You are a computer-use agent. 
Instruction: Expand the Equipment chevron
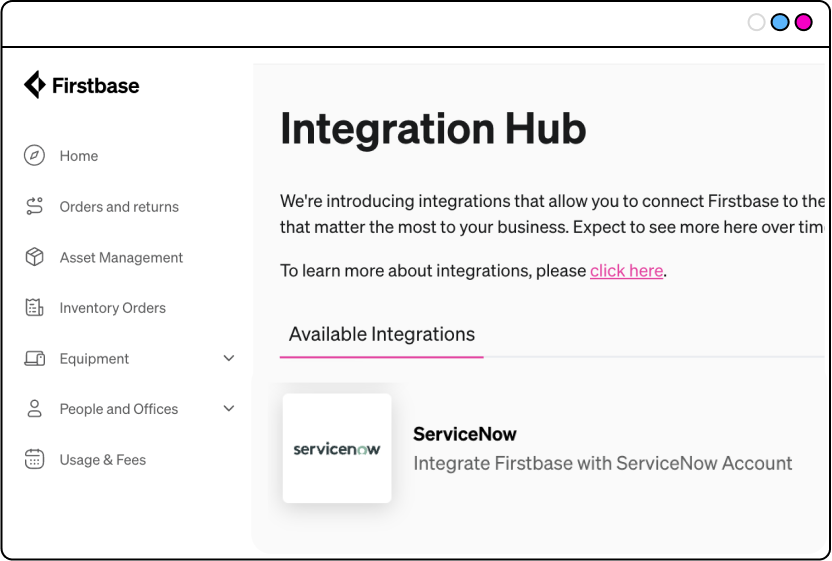point(229,358)
